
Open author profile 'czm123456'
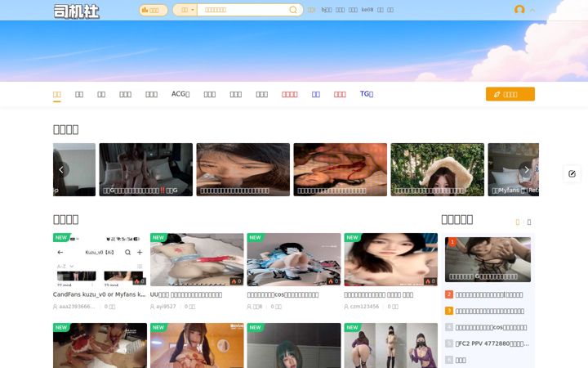(x=362, y=307)
